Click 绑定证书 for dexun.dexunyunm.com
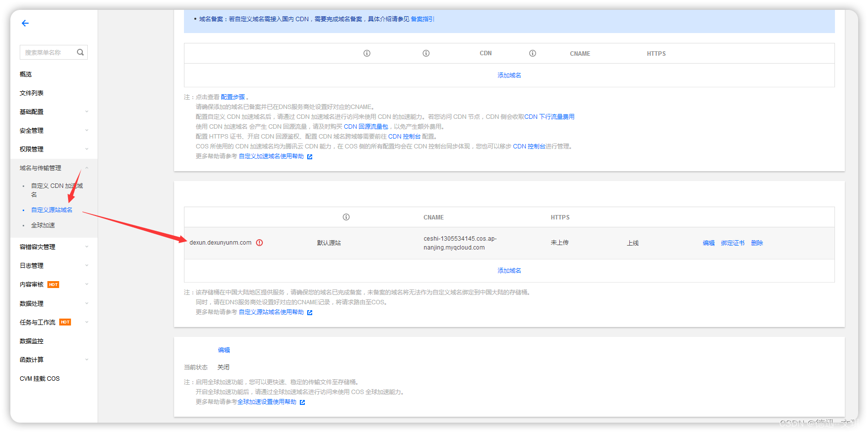The height and width of the screenshot is (433, 868). [733, 243]
